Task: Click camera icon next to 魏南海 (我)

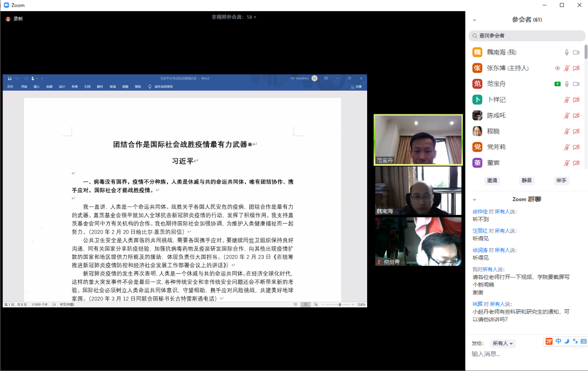Action: point(576,53)
